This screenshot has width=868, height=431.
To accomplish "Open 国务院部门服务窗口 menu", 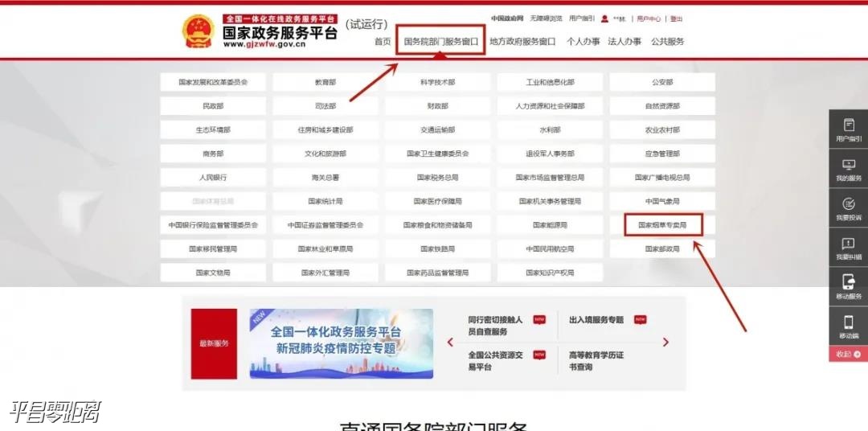I will pos(441,42).
